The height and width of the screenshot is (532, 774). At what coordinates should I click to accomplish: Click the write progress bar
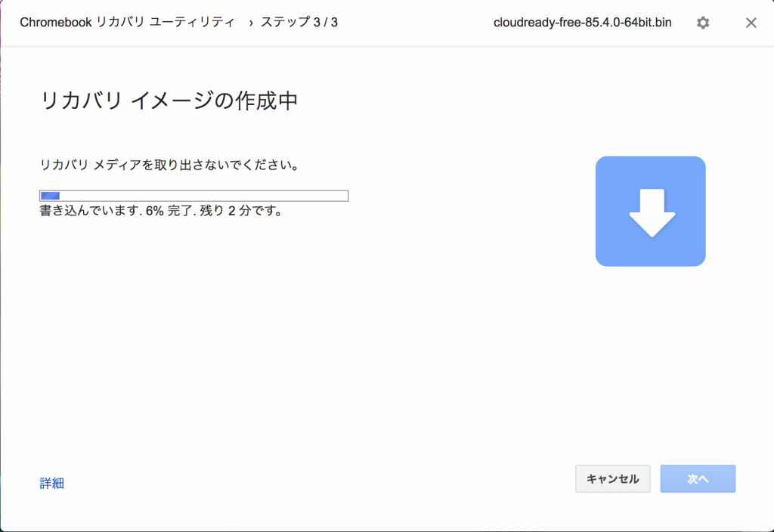[x=194, y=196]
